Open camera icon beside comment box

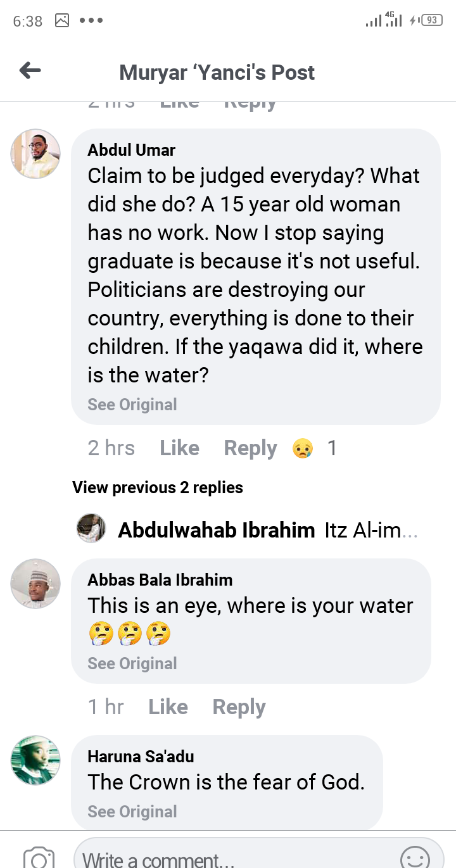39,857
